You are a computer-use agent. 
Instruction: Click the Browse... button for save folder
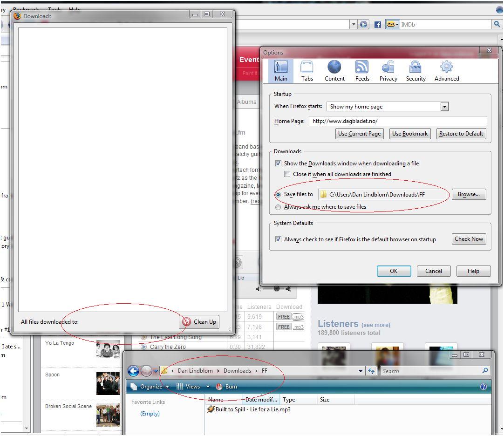(469, 194)
